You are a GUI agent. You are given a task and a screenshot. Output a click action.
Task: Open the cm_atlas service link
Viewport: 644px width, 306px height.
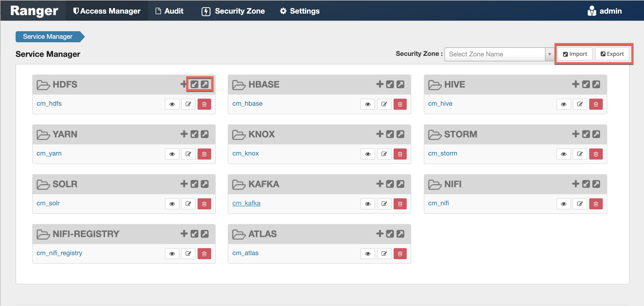coord(245,253)
